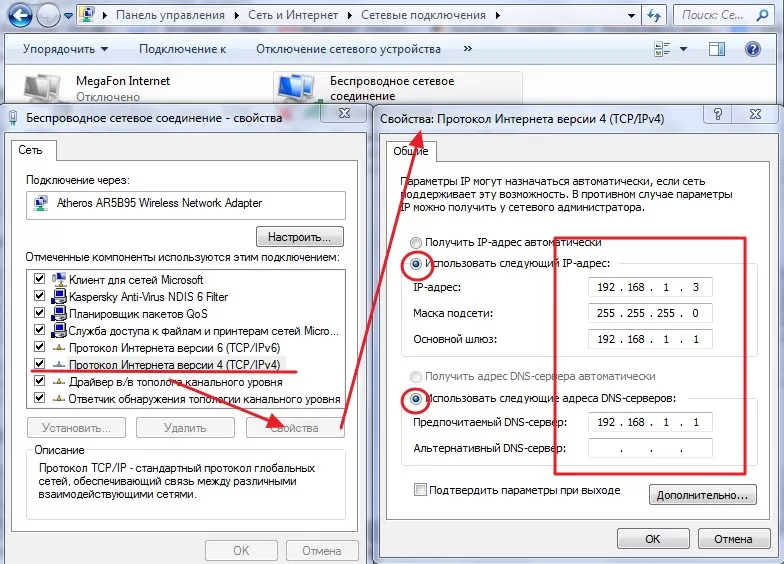Click Панель управления breadcrumb

coord(170,15)
